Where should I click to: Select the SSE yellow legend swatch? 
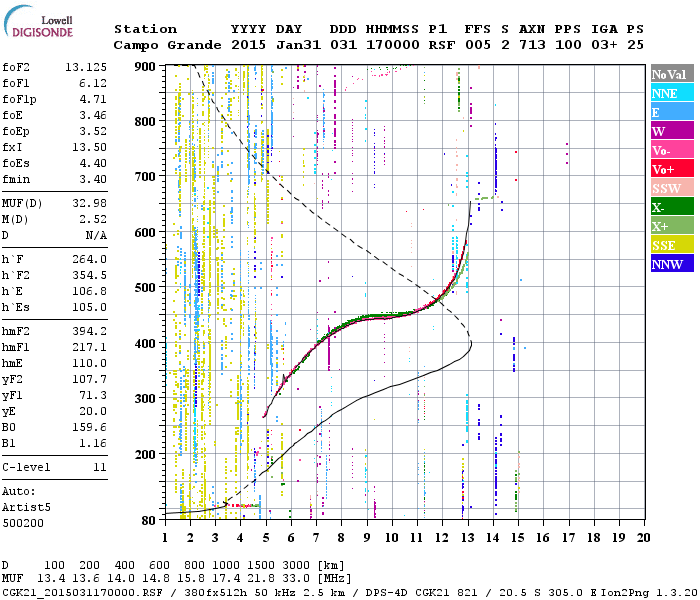[672, 245]
